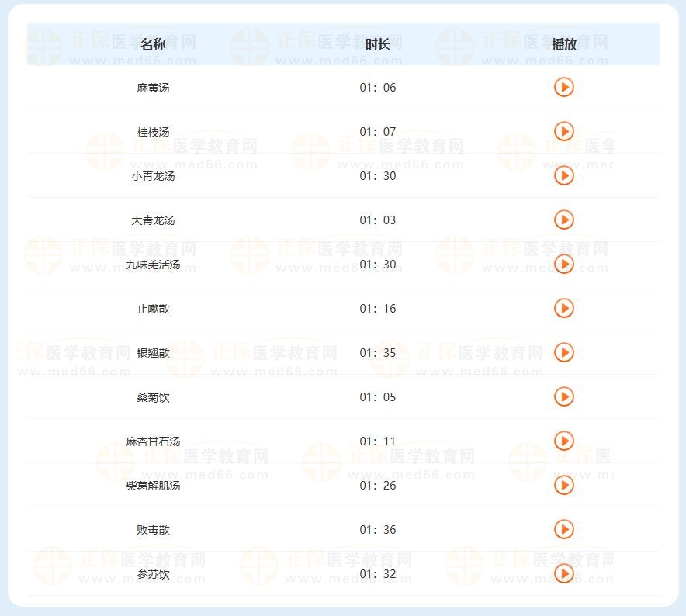Play the 桑菊饮 audio

(x=563, y=396)
